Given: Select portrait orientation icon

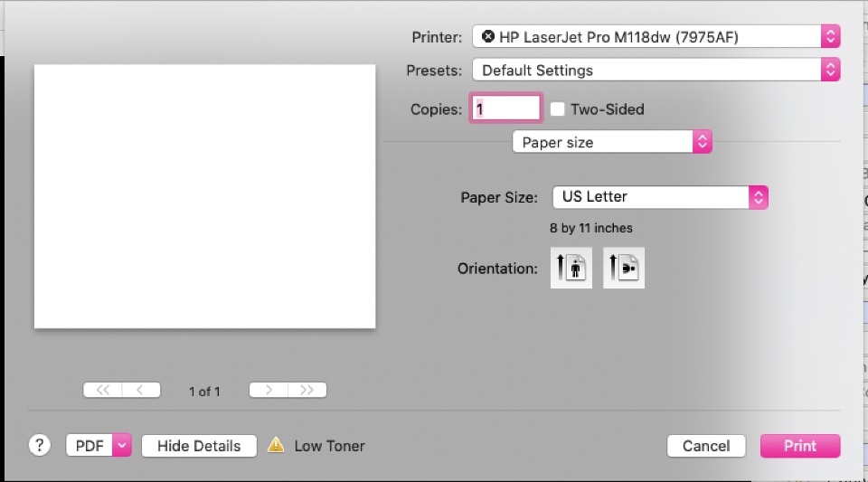Looking at the screenshot, I should coord(571,269).
